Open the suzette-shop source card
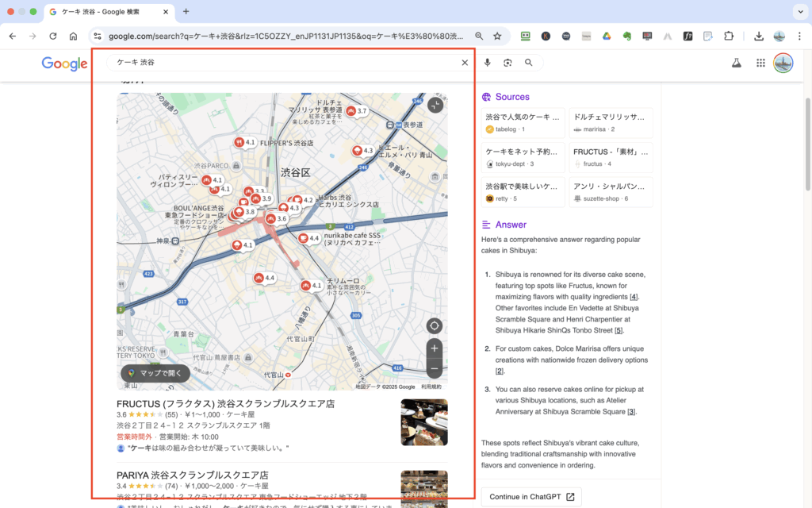 point(611,192)
